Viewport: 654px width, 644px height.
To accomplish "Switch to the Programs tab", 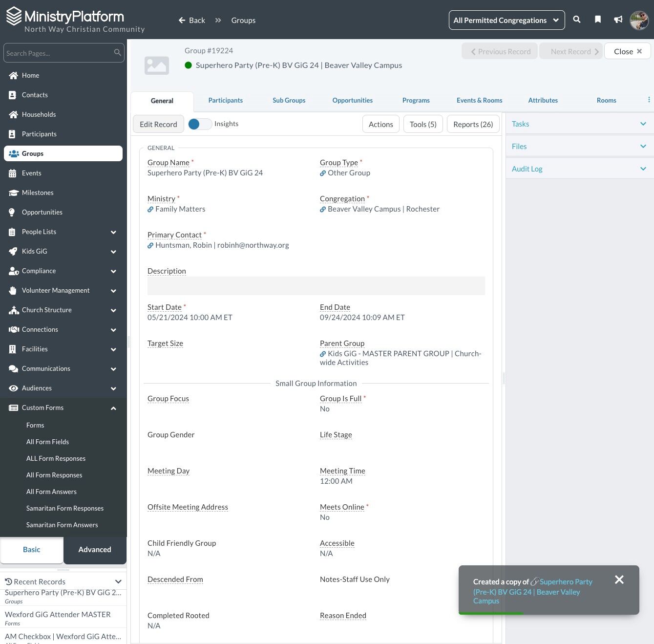I will pyautogui.click(x=416, y=100).
